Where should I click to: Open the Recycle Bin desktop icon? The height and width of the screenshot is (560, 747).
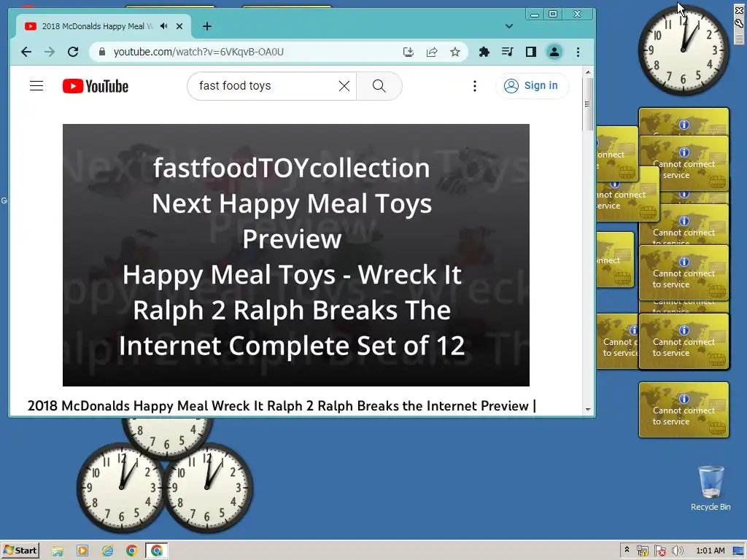(711, 488)
